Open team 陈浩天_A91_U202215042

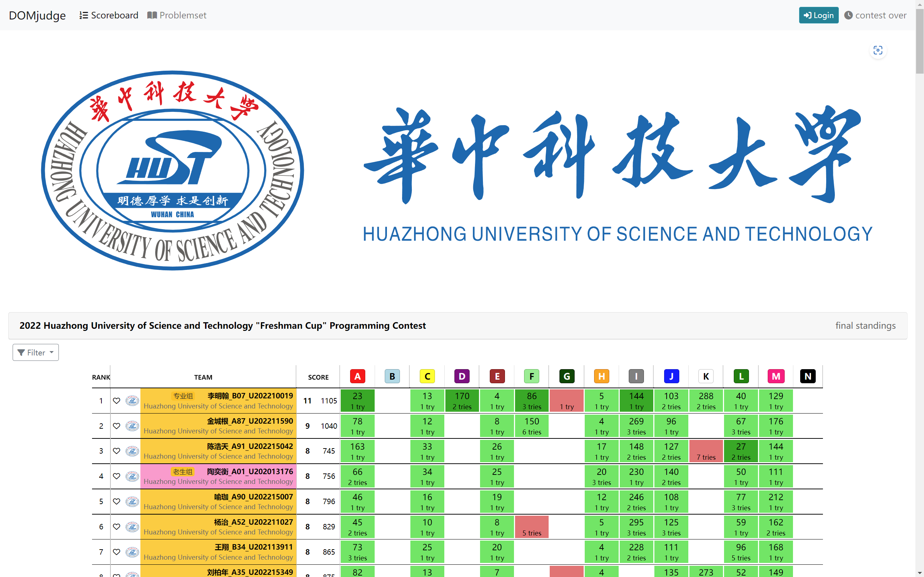pyautogui.click(x=250, y=446)
